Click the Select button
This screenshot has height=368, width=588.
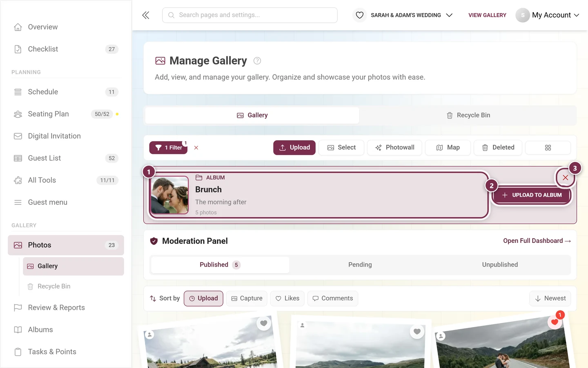point(341,148)
